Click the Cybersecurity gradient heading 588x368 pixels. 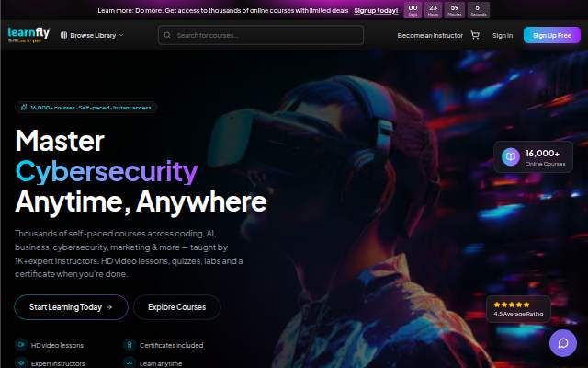point(107,172)
